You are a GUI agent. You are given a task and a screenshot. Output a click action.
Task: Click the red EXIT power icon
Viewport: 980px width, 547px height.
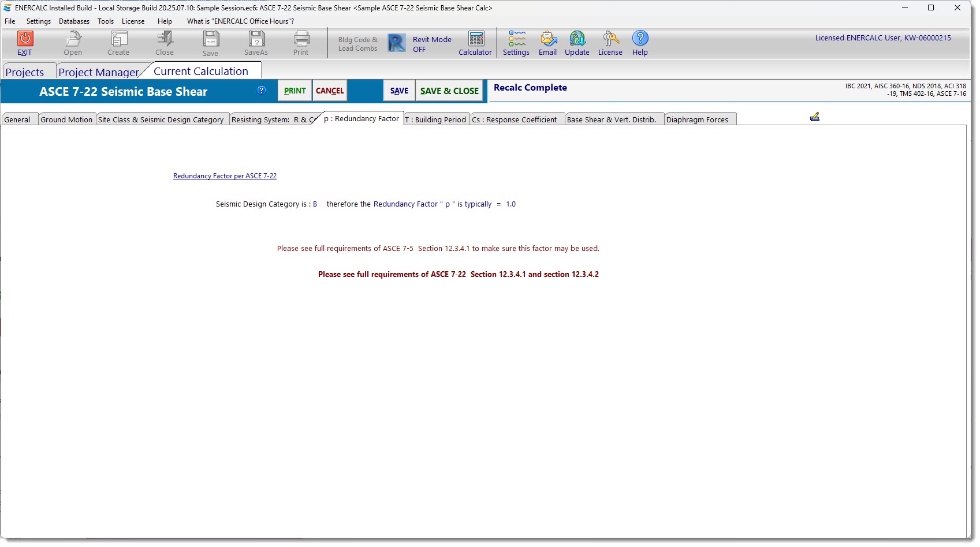(x=25, y=39)
